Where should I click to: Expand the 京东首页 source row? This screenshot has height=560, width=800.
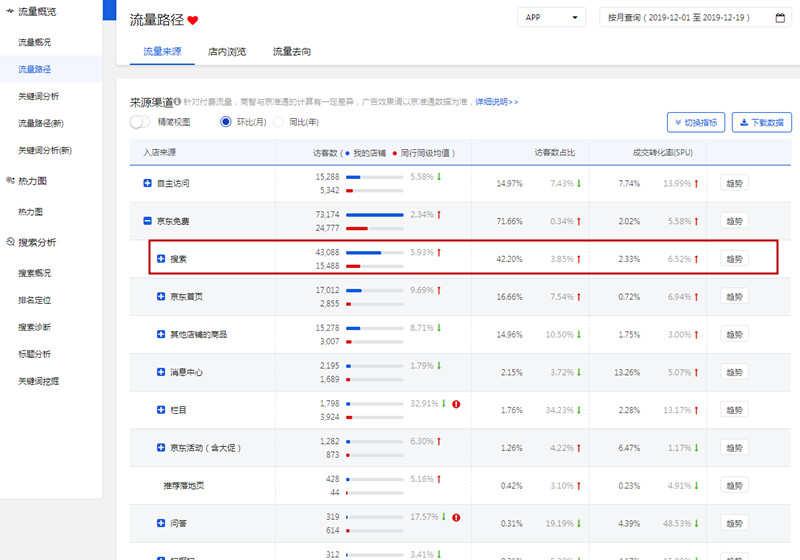(161, 297)
